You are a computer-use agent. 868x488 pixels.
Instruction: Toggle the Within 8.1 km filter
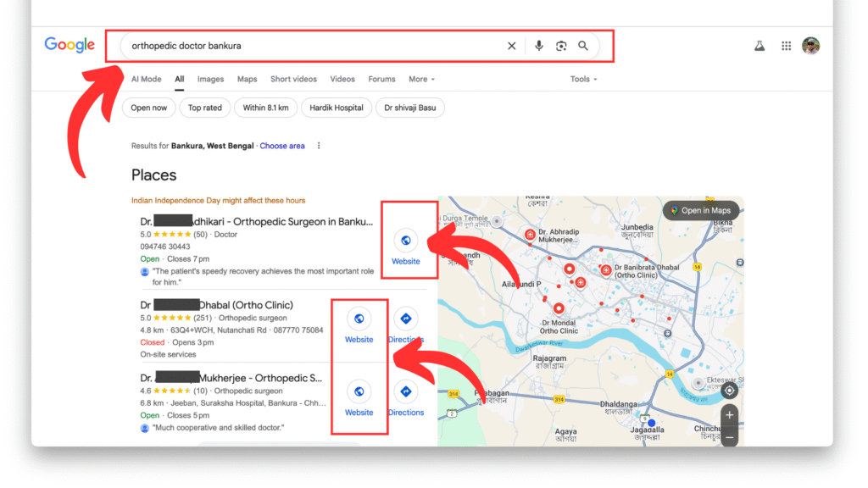coord(265,108)
